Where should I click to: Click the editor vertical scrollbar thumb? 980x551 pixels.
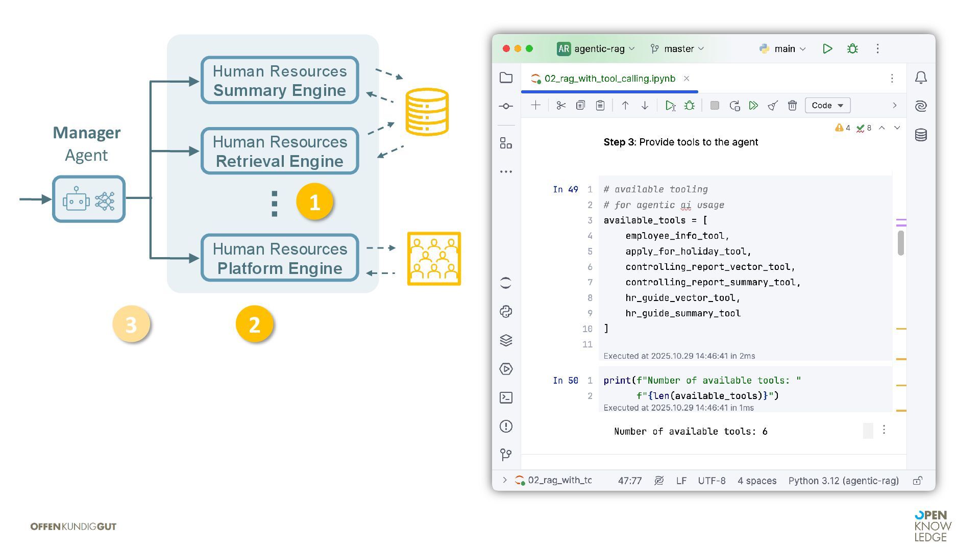901,243
